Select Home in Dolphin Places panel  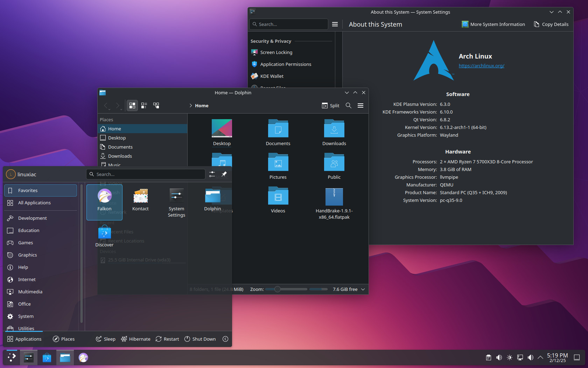pos(142,129)
